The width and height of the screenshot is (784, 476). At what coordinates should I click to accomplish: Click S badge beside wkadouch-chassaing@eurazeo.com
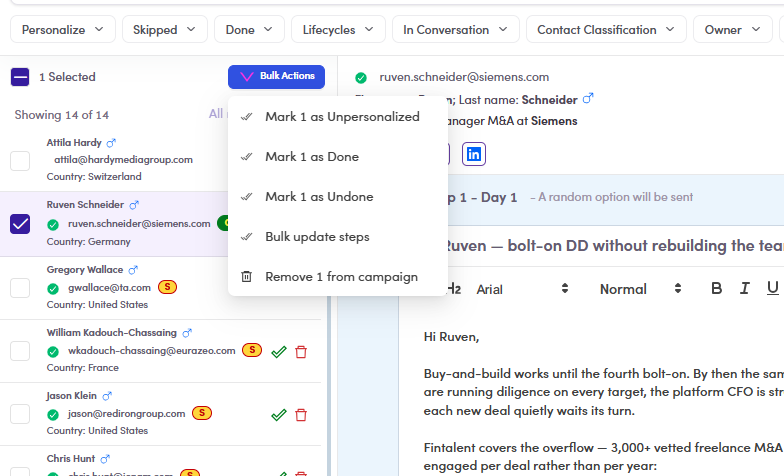pyautogui.click(x=252, y=350)
